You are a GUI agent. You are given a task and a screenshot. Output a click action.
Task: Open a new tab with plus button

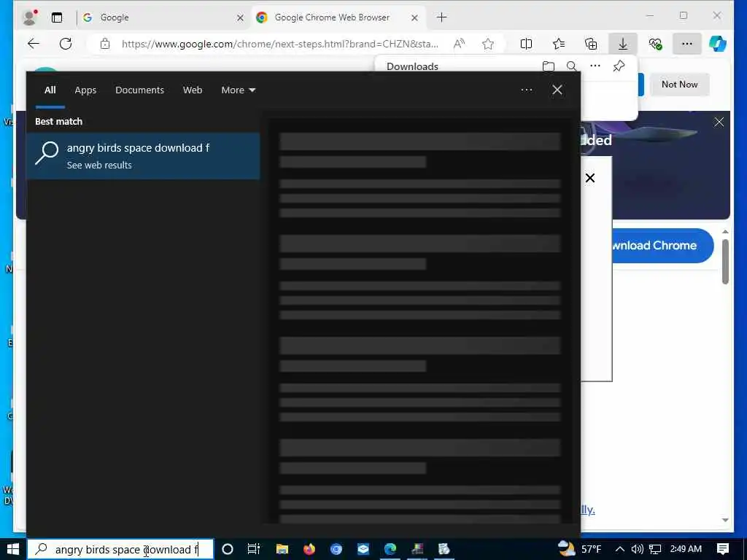(x=441, y=17)
